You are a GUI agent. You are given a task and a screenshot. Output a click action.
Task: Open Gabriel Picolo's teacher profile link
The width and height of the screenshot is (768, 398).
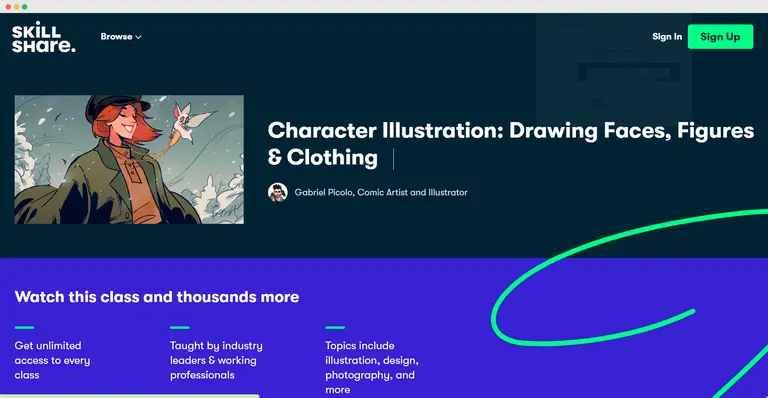click(x=381, y=192)
